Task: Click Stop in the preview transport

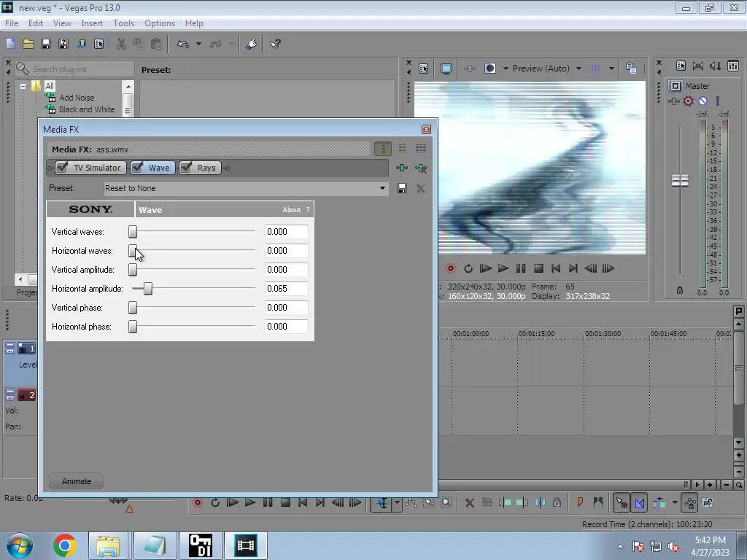Action: [x=538, y=268]
